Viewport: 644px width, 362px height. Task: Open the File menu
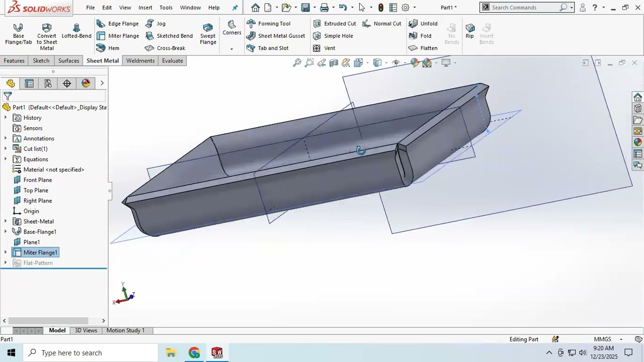tap(91, 8)
